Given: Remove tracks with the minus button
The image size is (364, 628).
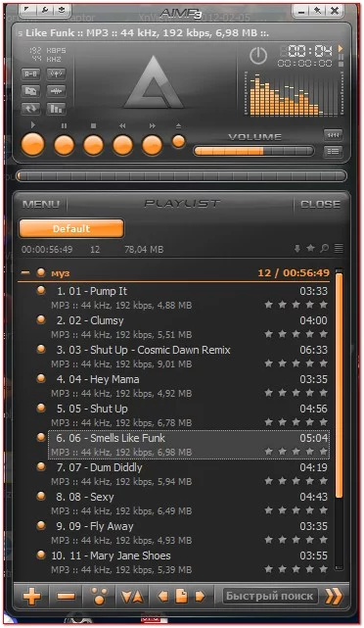Looking at the screenshot, I should pyautogui.click(x=66, y=597).
